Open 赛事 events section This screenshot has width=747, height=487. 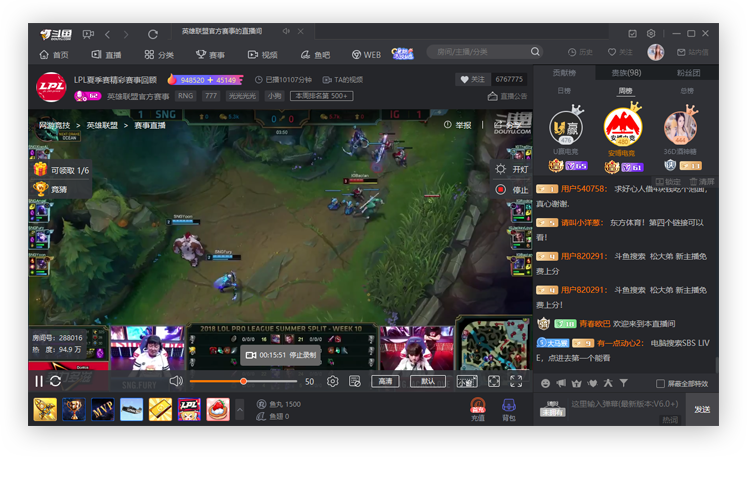210,55
